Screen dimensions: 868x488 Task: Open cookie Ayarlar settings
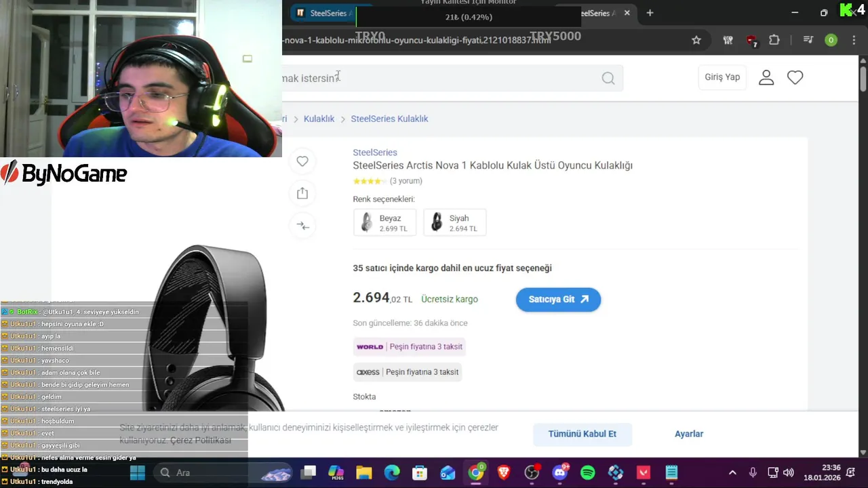click(x=689, y=434)
